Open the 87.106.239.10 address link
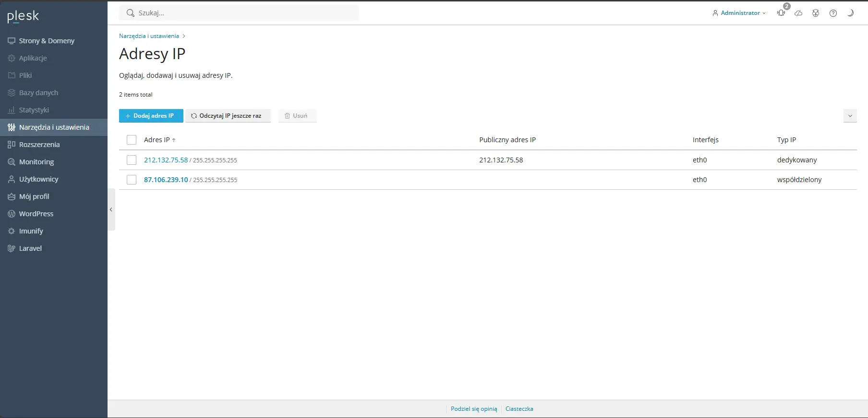This screenshot has width=868, height=418. (x=166, y=180)
